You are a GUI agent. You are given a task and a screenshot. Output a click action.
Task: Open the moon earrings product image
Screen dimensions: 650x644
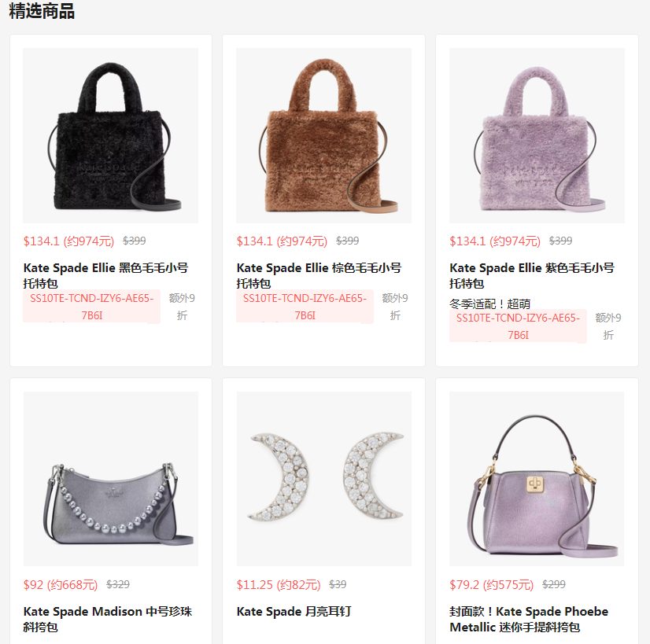(324, 479)
